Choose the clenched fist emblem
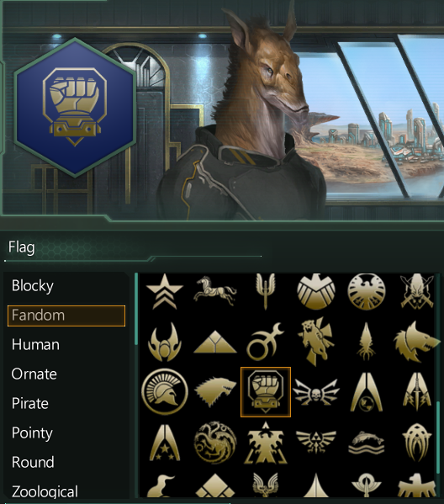 pos(266,392)
